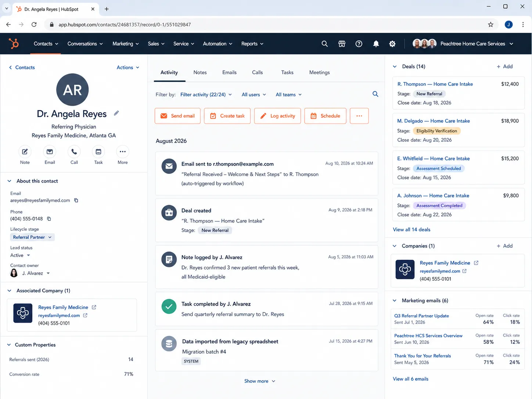Open the settings gear icon
Viewport: 532px width, 399px height.
[x=392, y=44]
